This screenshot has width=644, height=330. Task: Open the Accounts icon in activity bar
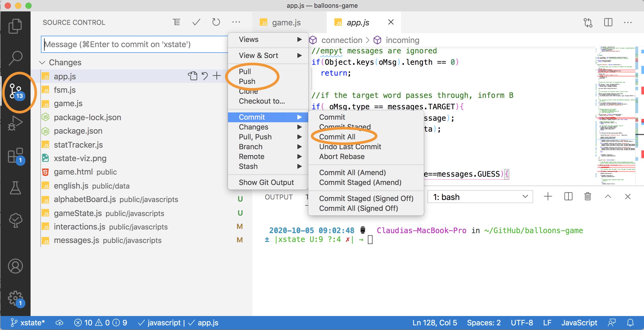pyautogui.click(x=15, y=266)
